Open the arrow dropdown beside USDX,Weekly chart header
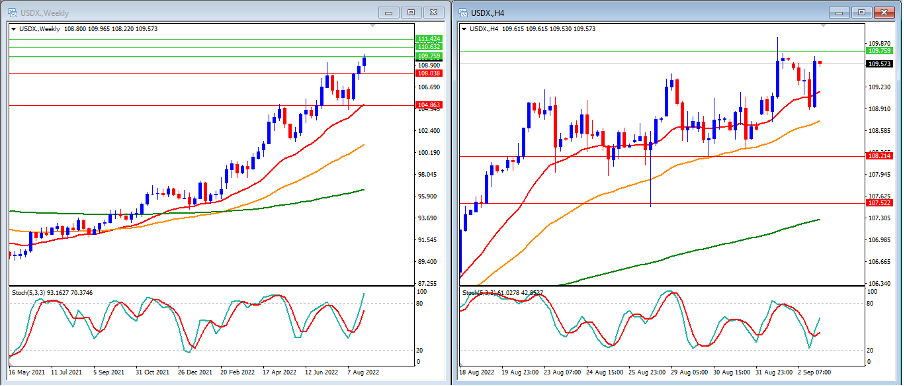904x386 pixels. click(x=13, y=28)
